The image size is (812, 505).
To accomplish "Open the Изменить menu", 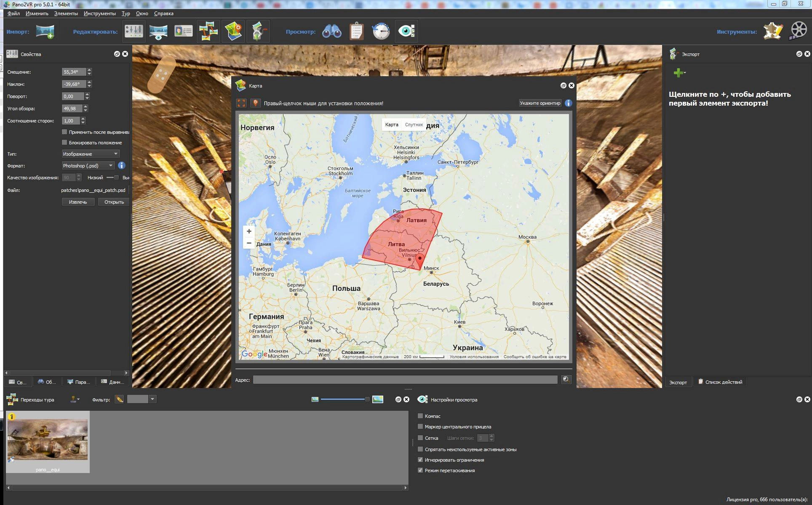I will (x=37, y=13).
